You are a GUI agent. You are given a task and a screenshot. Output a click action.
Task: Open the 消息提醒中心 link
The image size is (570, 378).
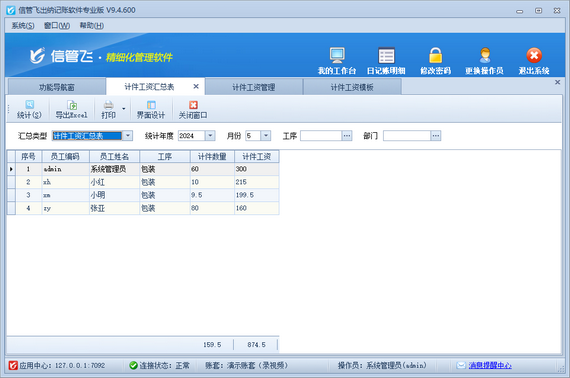490,365
